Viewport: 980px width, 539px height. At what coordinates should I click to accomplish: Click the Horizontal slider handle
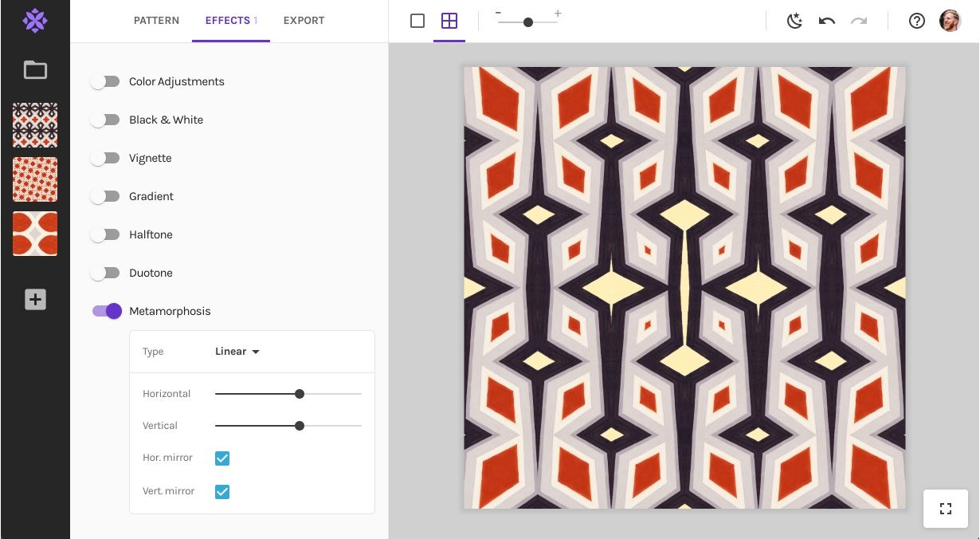pyautogui.click(x=300, y=394)
